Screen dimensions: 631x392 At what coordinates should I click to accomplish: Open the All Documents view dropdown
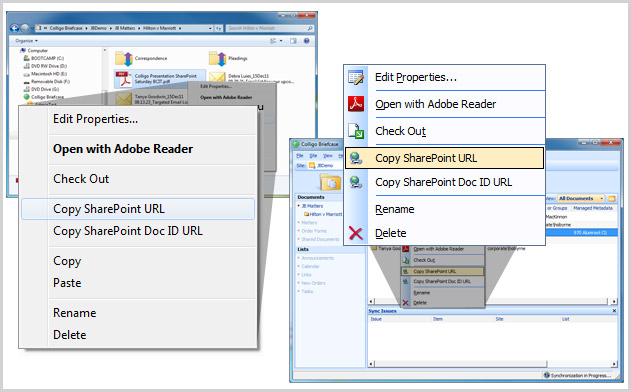pos(581,198)
